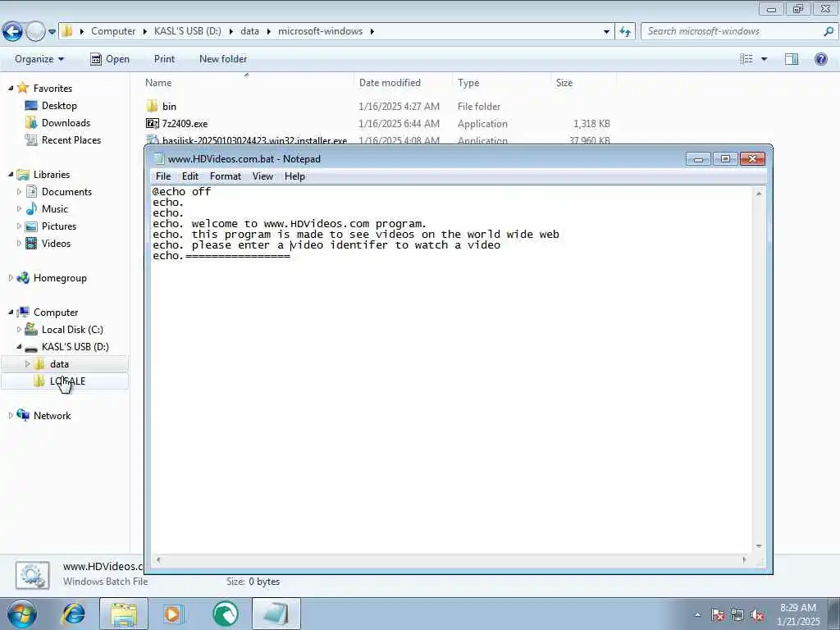Open Desktop in Favorites
The height and width of the screenshot is (630, 840).
click(x=59, y=106)
